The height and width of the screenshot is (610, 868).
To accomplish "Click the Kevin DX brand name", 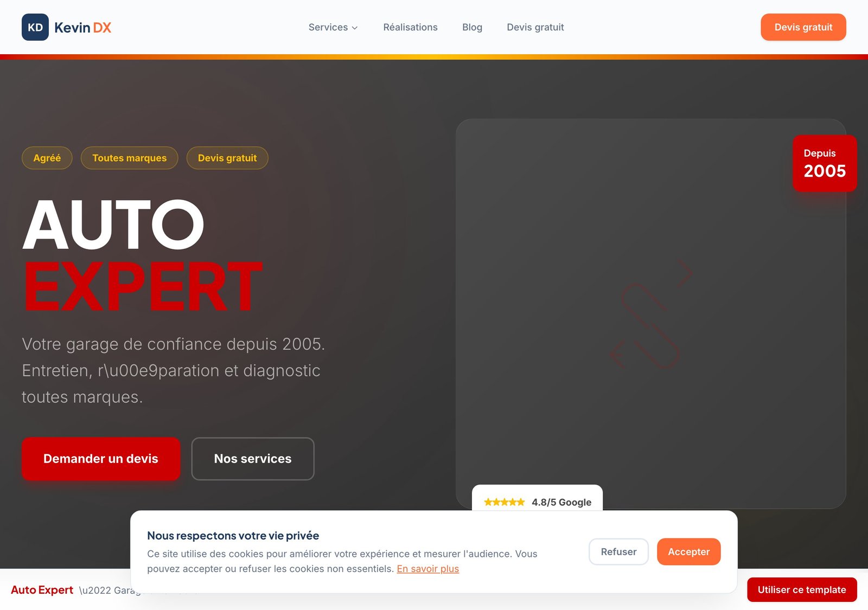I will click(82, 28).
